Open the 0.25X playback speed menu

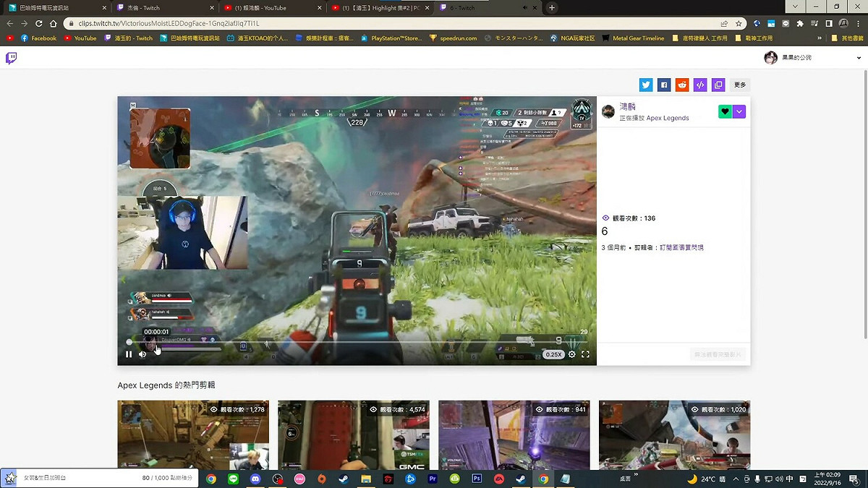click(x=554, y=354)
